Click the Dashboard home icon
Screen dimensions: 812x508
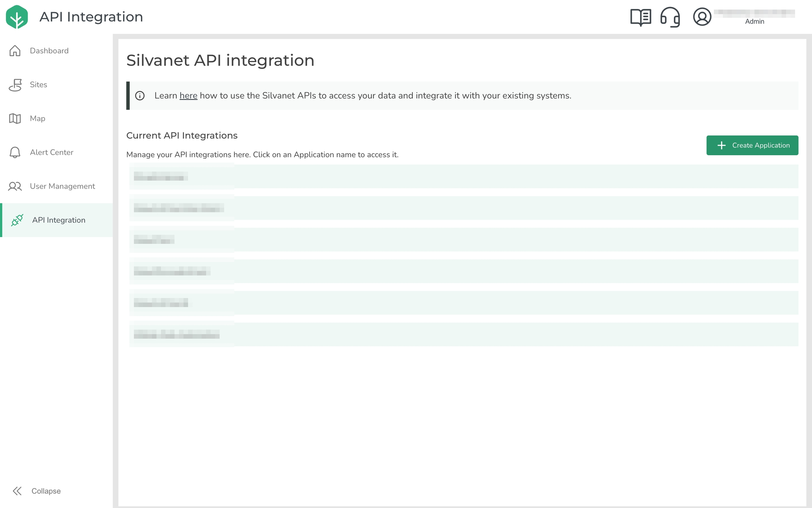click(x=15, y=51)
